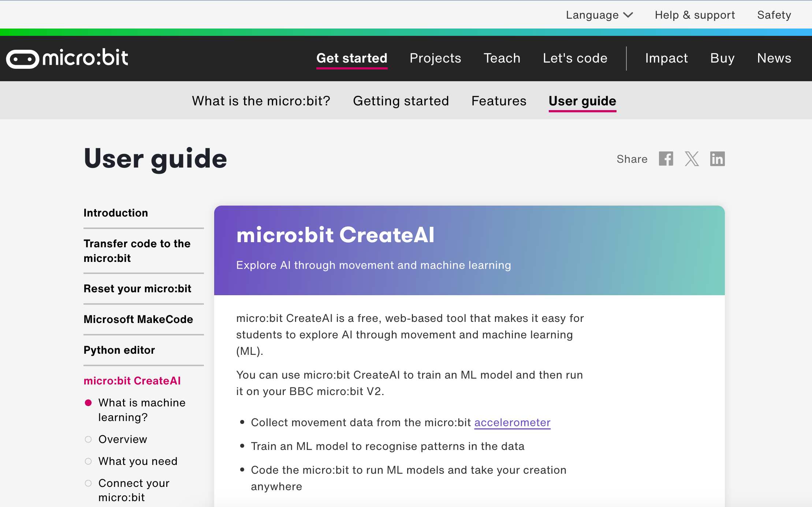Click the Language chevron arrow

[x=628, y=15]
